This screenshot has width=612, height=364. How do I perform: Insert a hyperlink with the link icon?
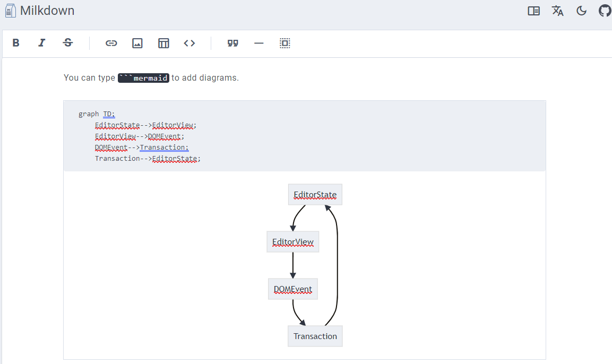coord(111,43)
